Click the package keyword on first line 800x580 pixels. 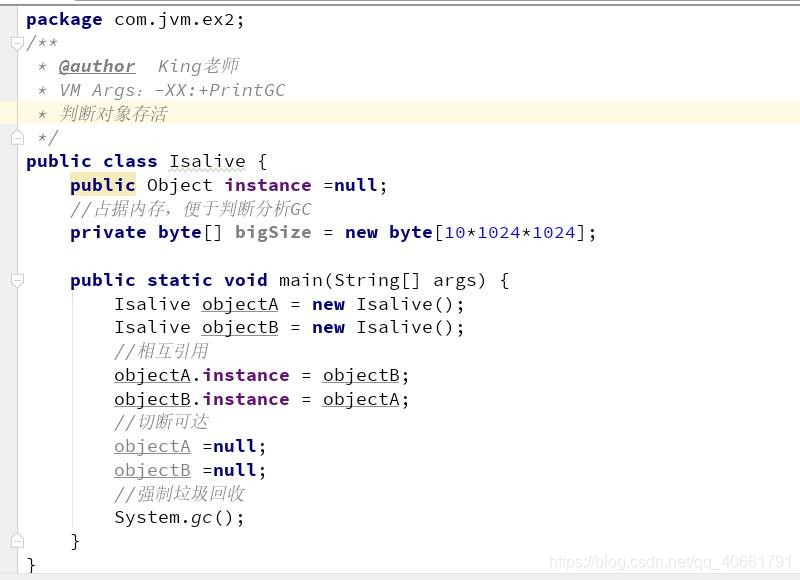tap(64, 20)
